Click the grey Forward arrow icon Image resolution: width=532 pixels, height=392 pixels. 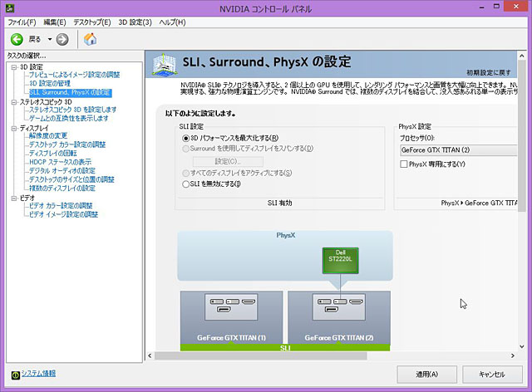pos(62,39)
